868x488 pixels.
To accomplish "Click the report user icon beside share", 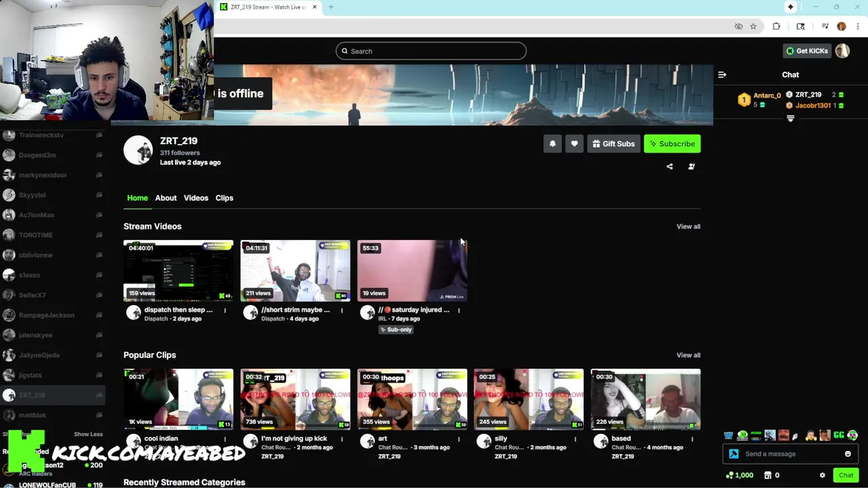I will (x=691, y=166).
